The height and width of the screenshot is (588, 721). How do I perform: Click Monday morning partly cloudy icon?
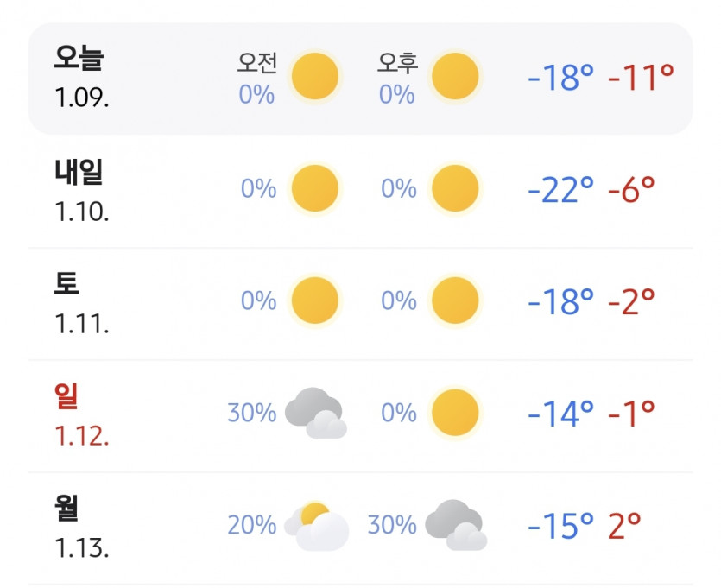(316, 526)
